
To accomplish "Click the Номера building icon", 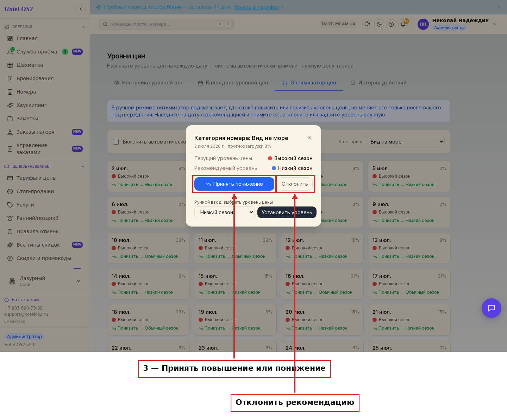I will 10,92.
